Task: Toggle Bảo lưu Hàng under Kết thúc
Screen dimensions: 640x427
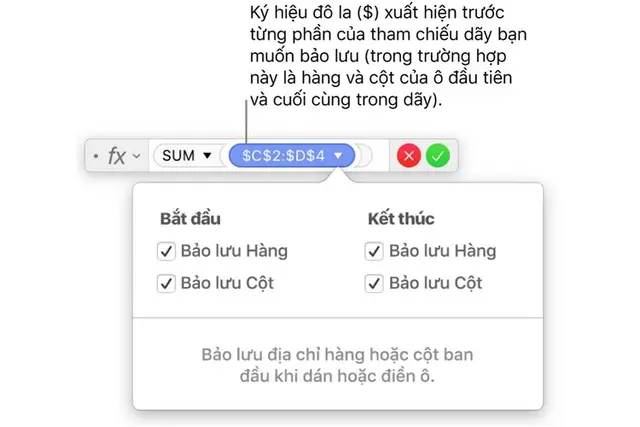Action: [x=374, y=251]
